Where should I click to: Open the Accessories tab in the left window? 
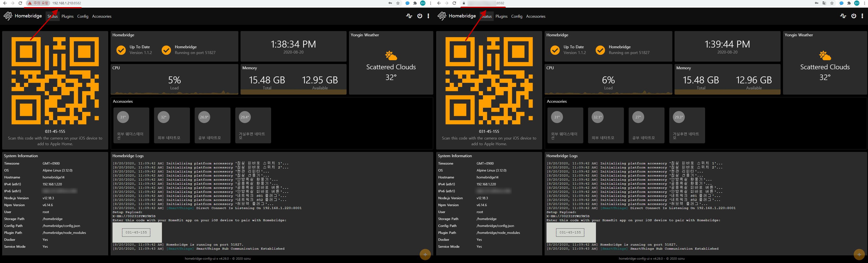pos(102,16)
